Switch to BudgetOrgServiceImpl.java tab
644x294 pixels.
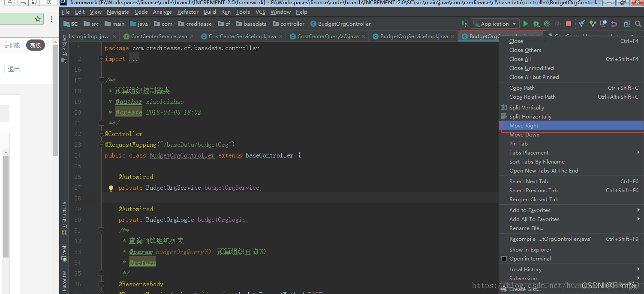(414, 36)
